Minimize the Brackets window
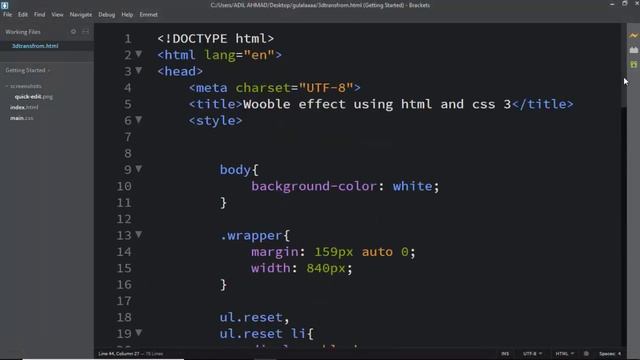 611,4
